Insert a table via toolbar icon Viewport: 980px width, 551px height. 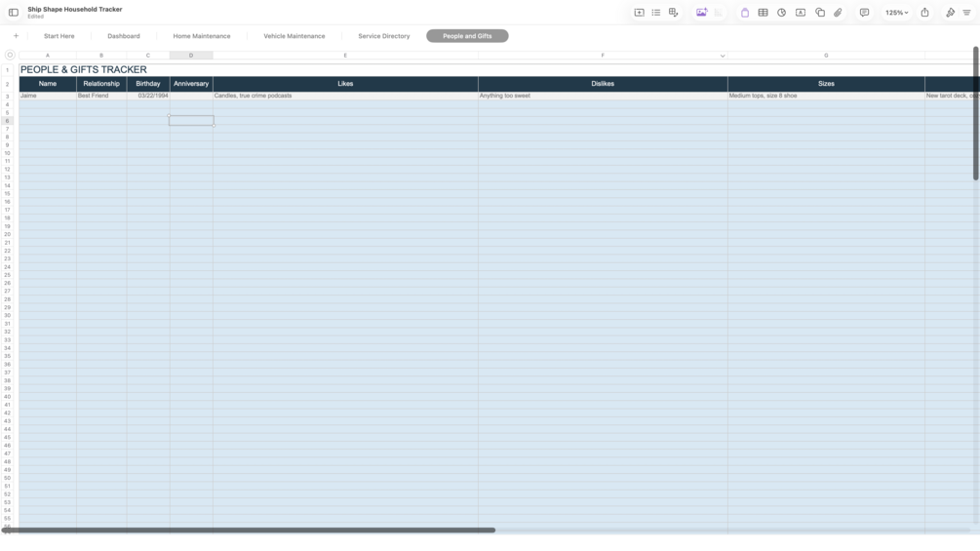(x=763, y=13)
